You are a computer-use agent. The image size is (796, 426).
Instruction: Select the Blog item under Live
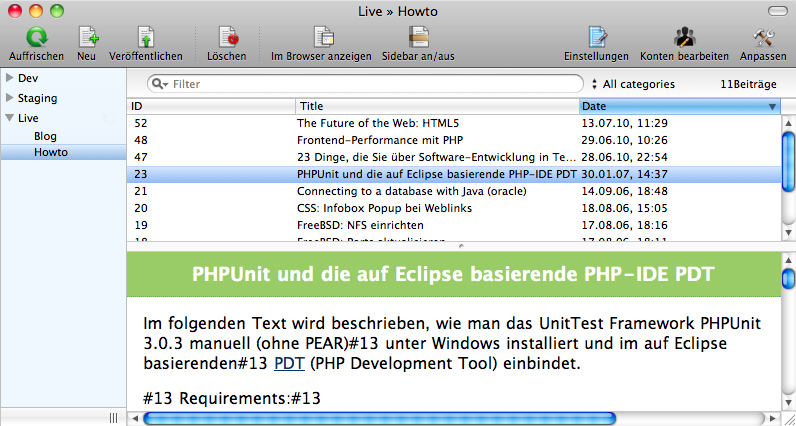pos(45,136)
